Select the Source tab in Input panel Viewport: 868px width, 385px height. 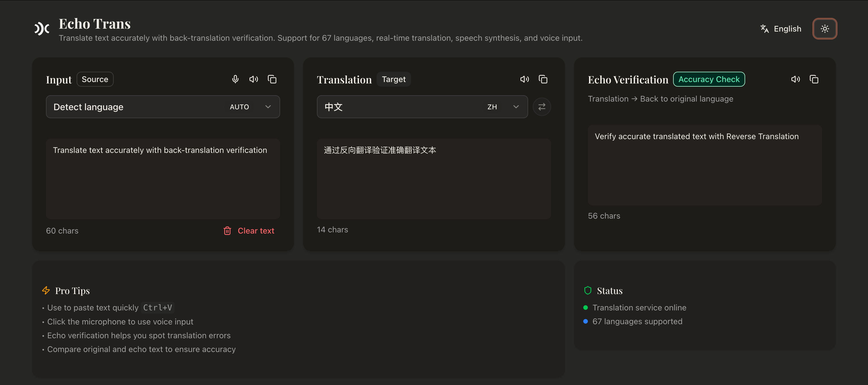(x=95, y=79)
